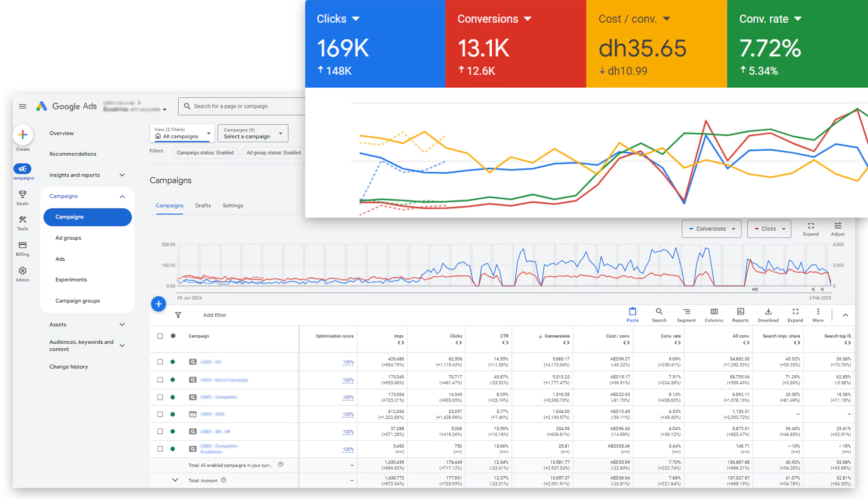Click the Segment icon in table toolbar
The image size is (868, 499).
686,312
